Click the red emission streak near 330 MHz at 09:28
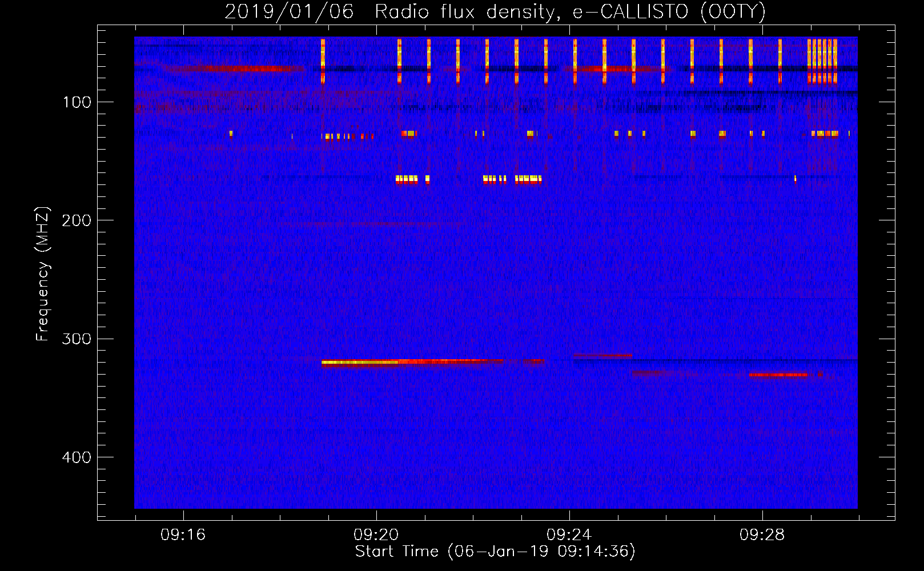 [778, 375]
